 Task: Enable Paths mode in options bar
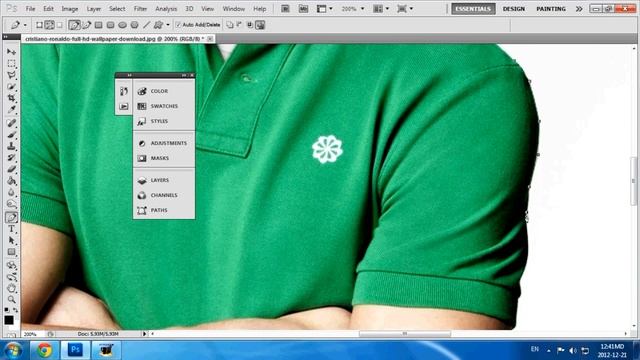[49, 25]
